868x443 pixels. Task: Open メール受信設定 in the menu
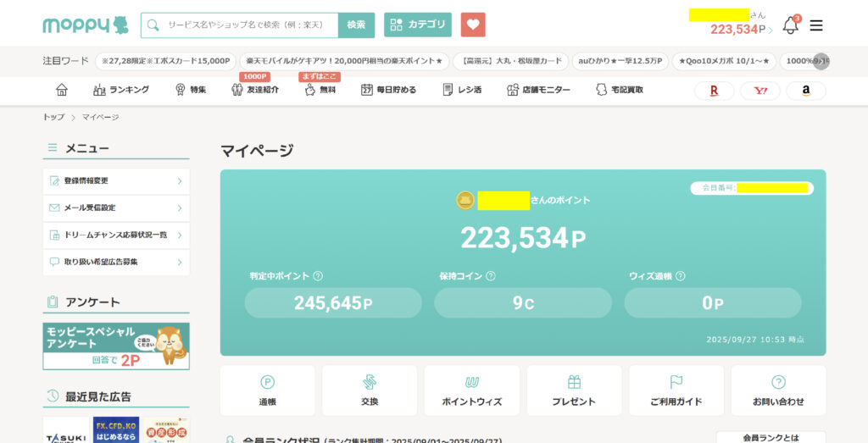(116, 208)
